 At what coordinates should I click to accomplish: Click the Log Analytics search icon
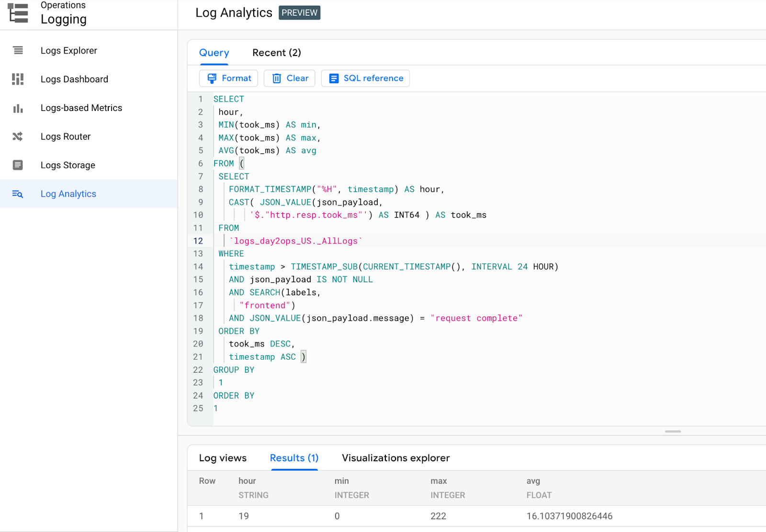[18, 194]
